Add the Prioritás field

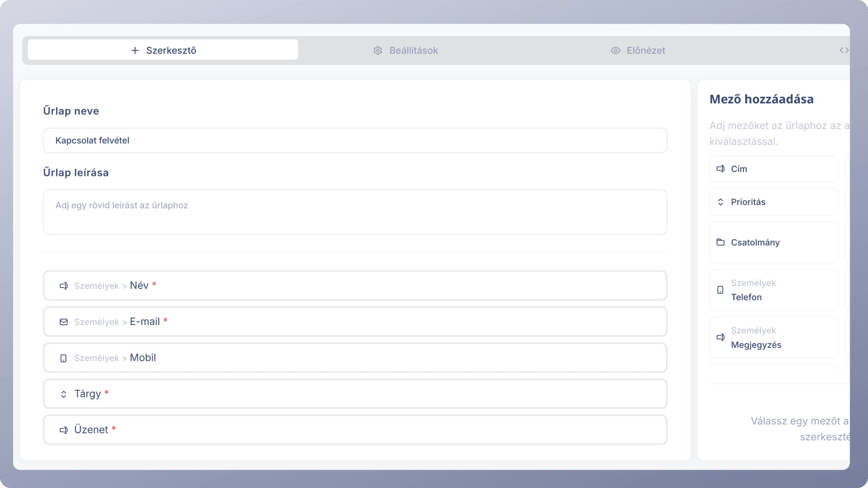point(774,202)
